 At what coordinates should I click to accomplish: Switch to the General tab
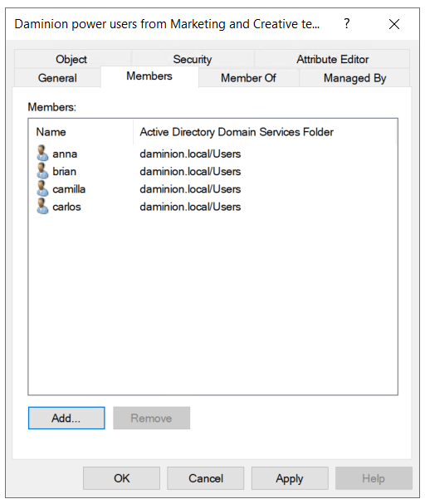(x=57, y=78)
